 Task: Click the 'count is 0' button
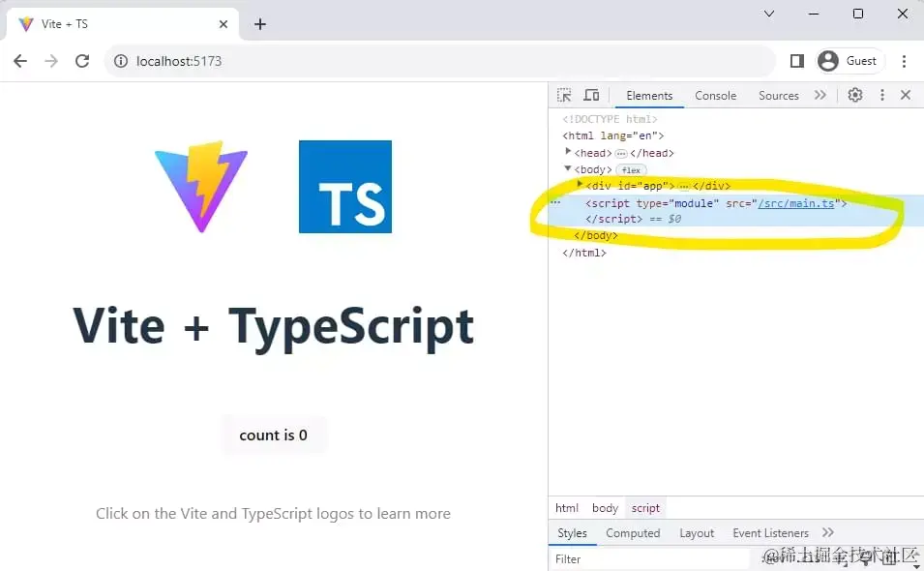click(274, 435)
